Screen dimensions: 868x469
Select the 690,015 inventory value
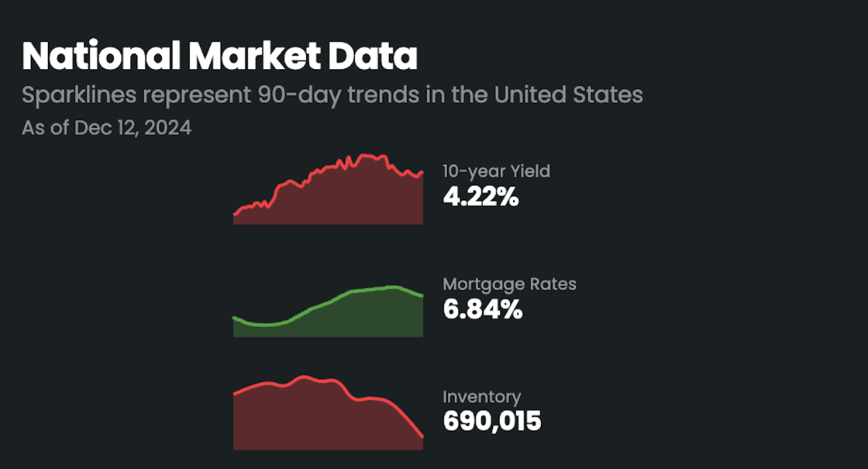coord(491,422)
